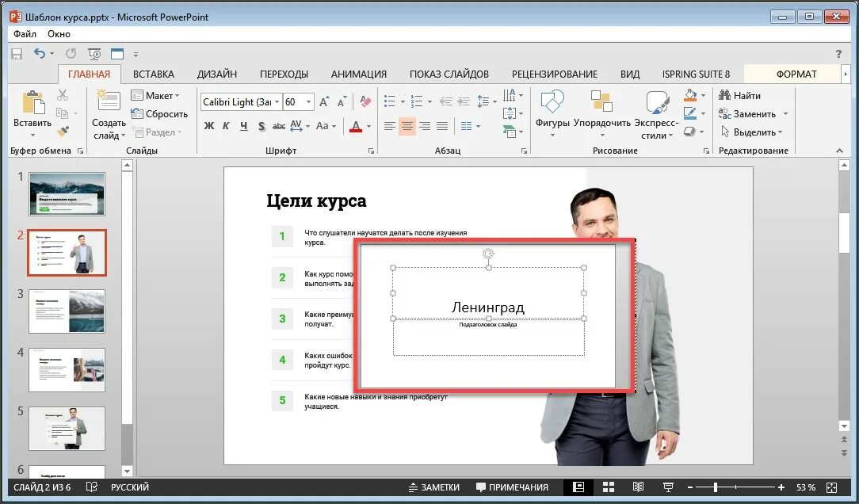The image size is (859, 504).
Task: Toggle bold Ж formatting
Action: tap(208, 126)
